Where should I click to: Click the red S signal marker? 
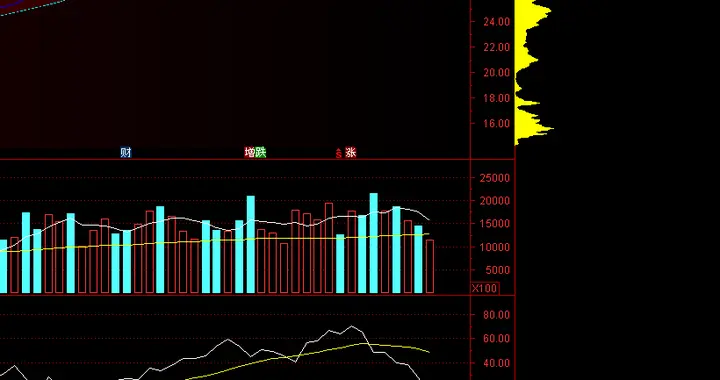point(339,153)
